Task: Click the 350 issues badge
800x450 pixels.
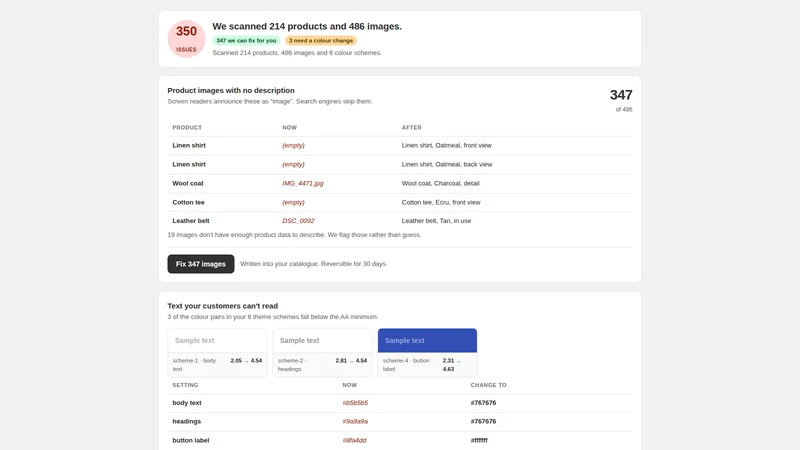Action: click(186, 39)
